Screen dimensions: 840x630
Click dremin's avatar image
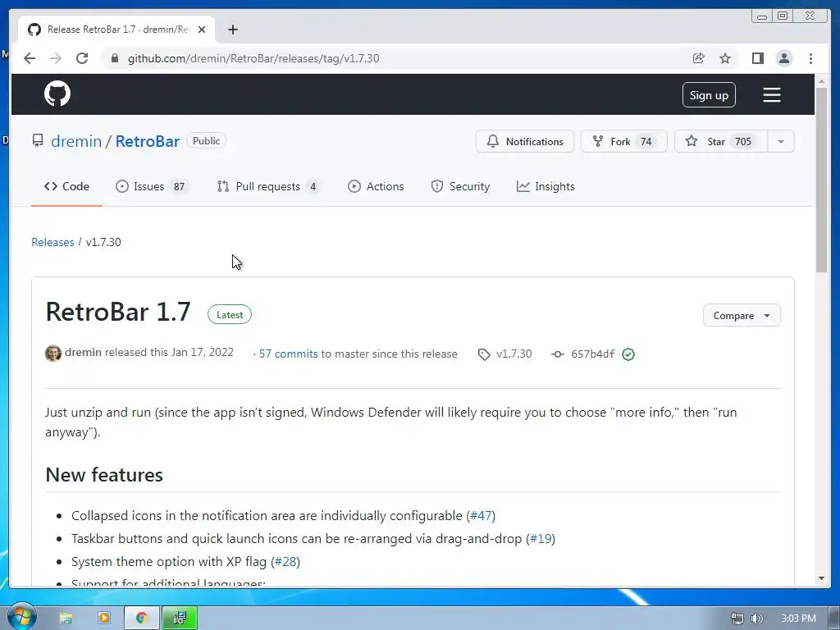click(53, 354)
